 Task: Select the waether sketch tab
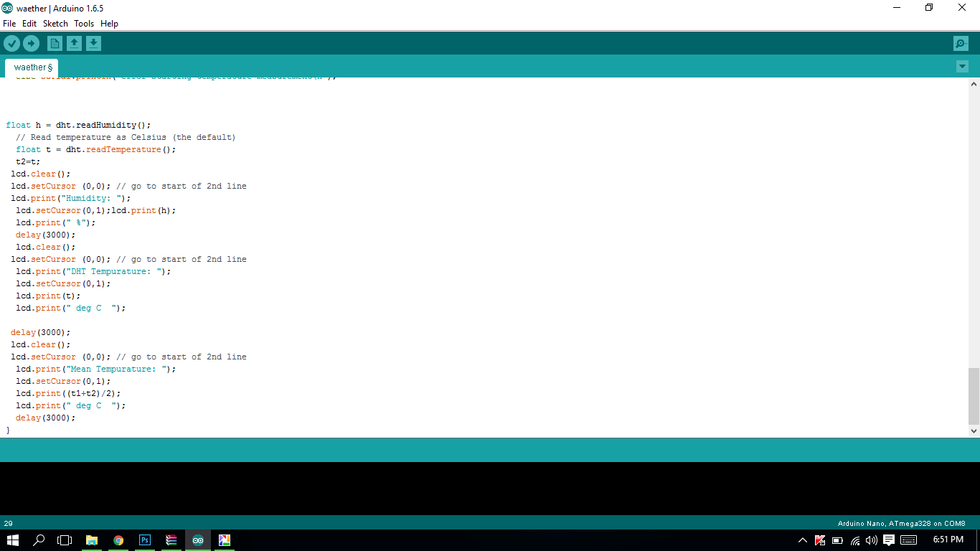[x=33, y=67]
